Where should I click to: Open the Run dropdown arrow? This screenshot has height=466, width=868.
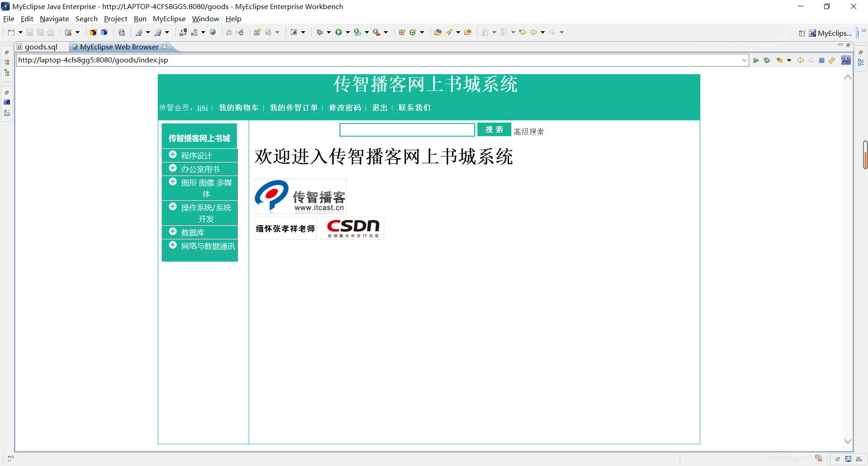click(348, 32)
